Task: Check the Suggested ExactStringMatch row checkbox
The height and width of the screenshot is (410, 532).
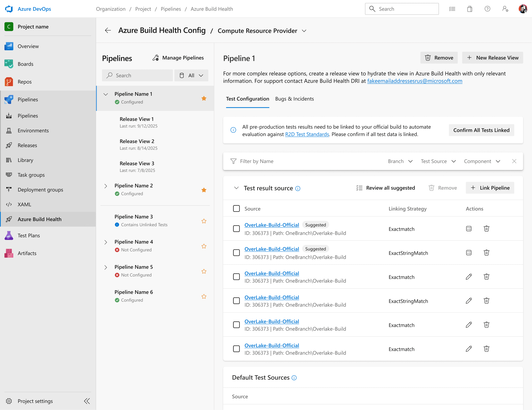Action: click(236, 253)
